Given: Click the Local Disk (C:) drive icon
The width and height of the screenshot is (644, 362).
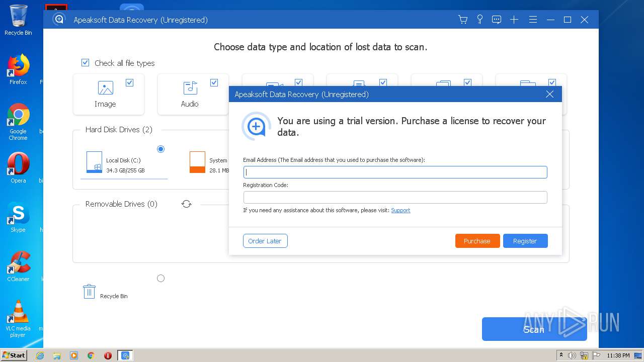Looking at the screenshot, I should coord(94,162).
